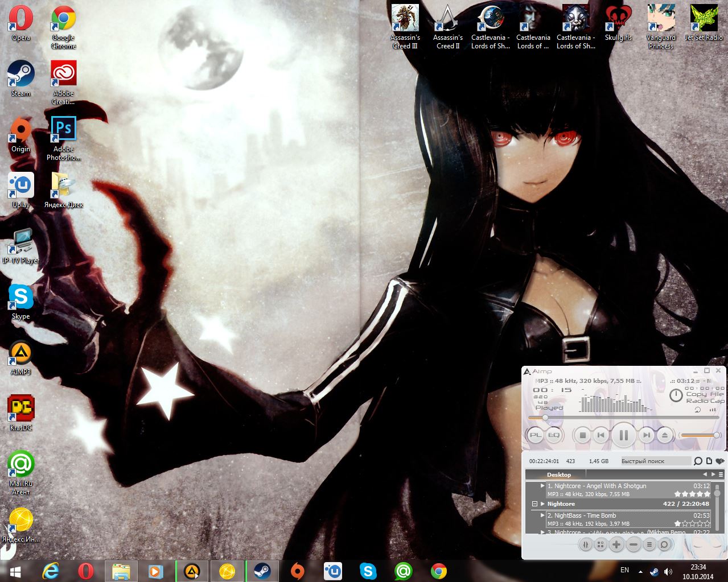
Task: Click the playlist manage button with brackets icon
Action: tap(585, 544)
